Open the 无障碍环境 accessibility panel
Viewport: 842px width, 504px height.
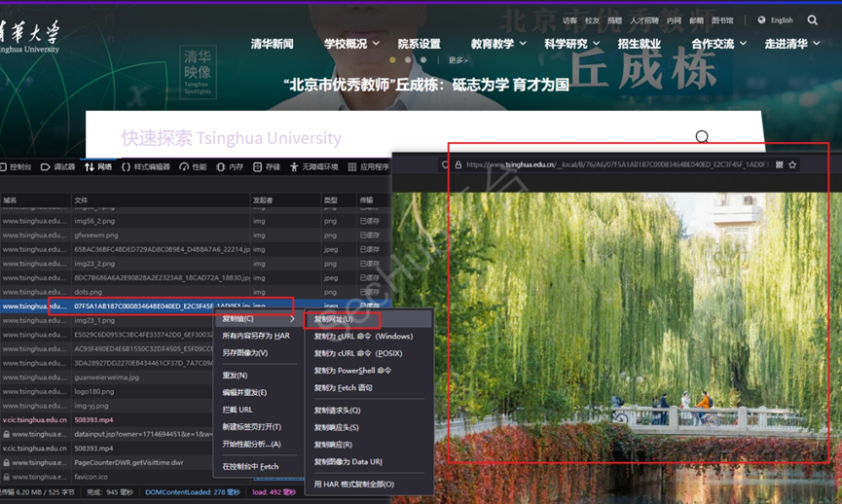[313, 167]
